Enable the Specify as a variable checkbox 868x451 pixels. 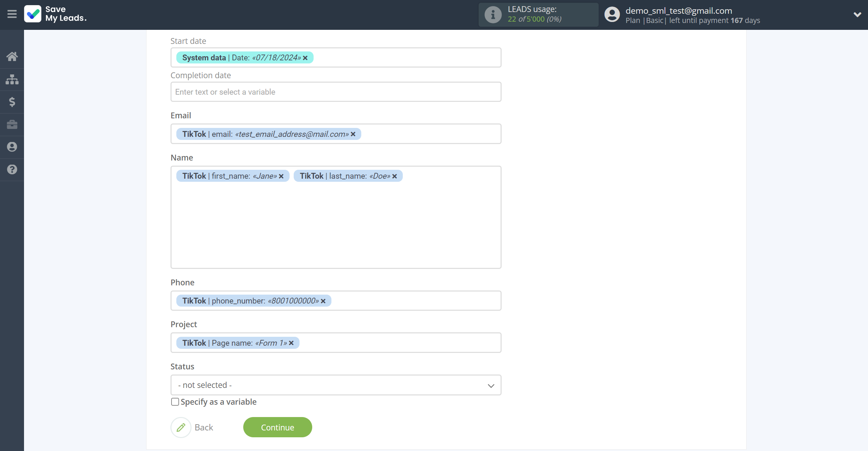[x=175, y=401]
